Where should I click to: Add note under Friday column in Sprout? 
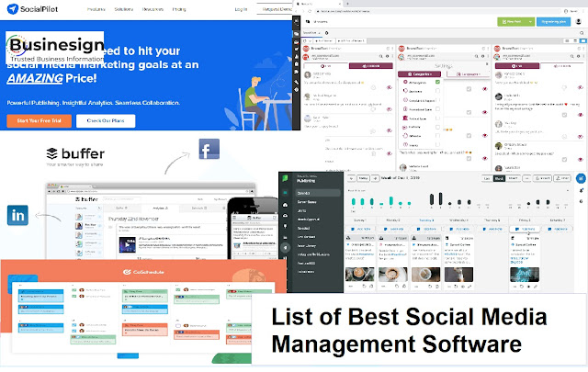click(x=525, y=229)
